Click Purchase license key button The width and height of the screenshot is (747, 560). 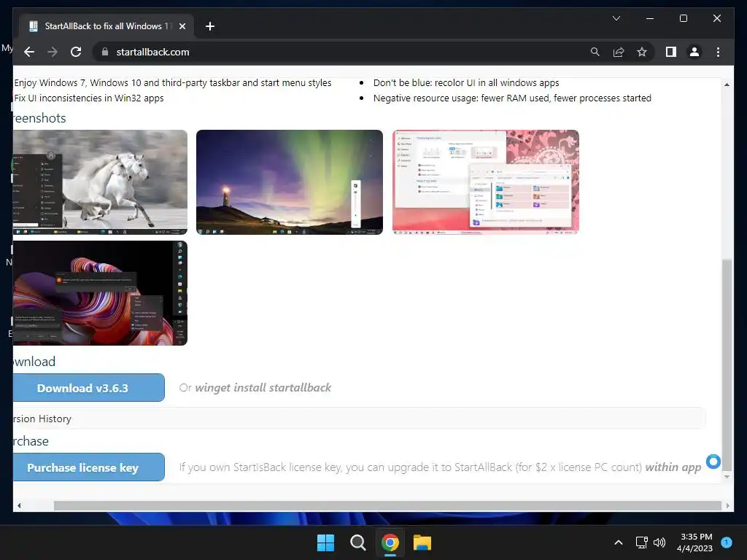pyautogui.click(x=88, y=467)
